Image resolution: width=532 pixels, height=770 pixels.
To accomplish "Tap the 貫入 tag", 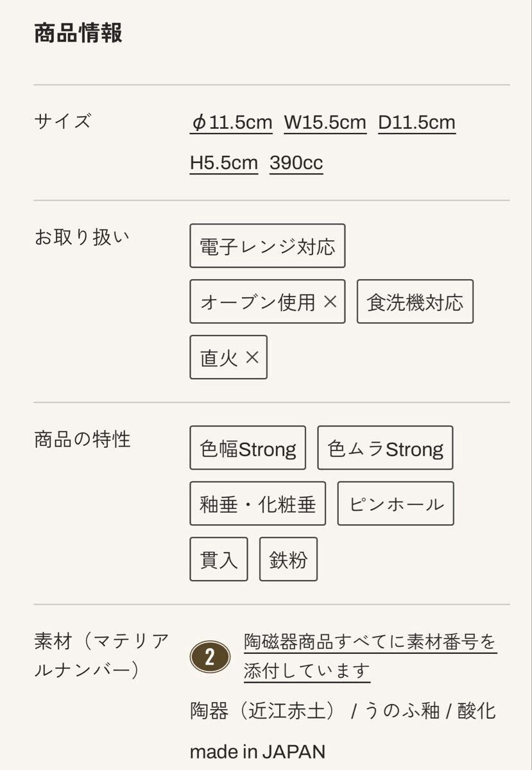I will pos(218,560).
